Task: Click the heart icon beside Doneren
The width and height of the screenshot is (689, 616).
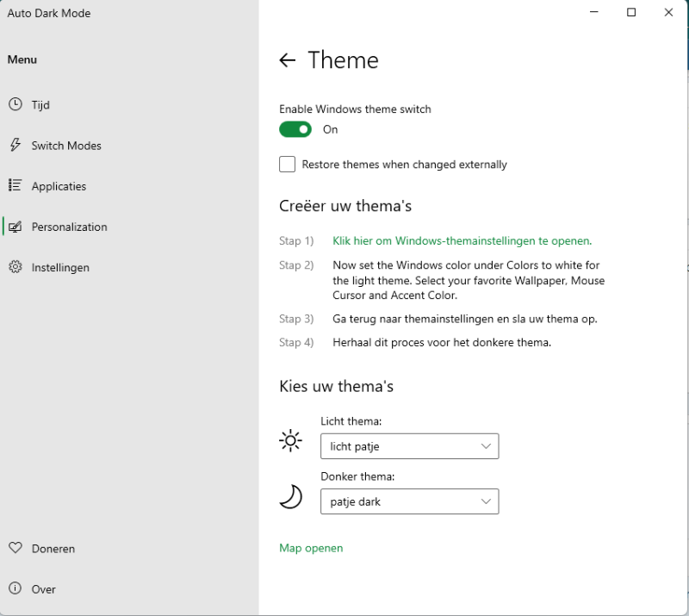Action: pyautogui.click(x=16, y=548)
